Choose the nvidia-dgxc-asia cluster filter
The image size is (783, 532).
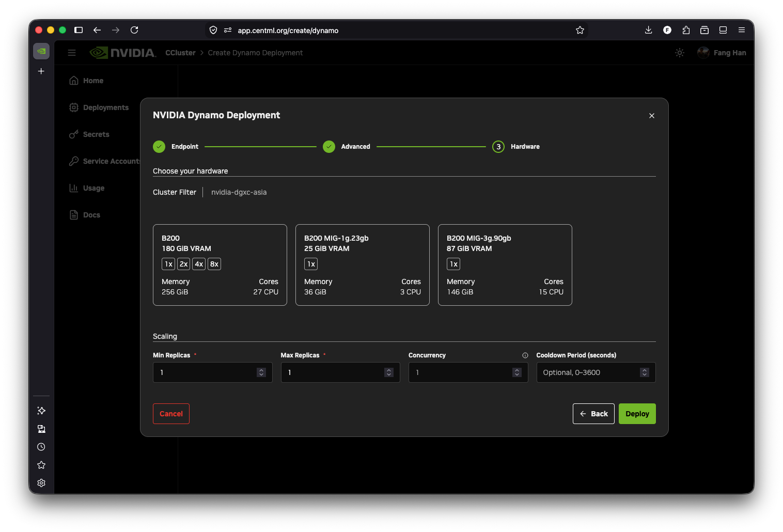point(239,192)
